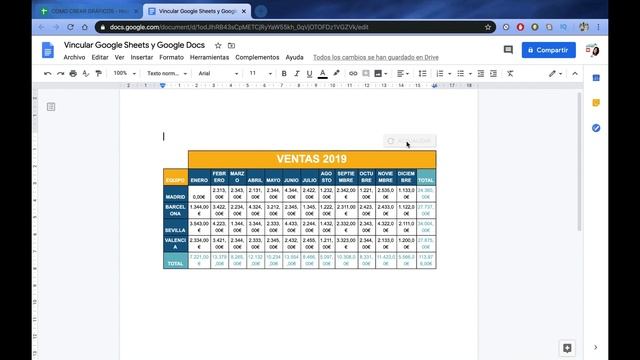Click the Explore button at bottom right
Screen dimensions: 640x360
pos(567,348)
